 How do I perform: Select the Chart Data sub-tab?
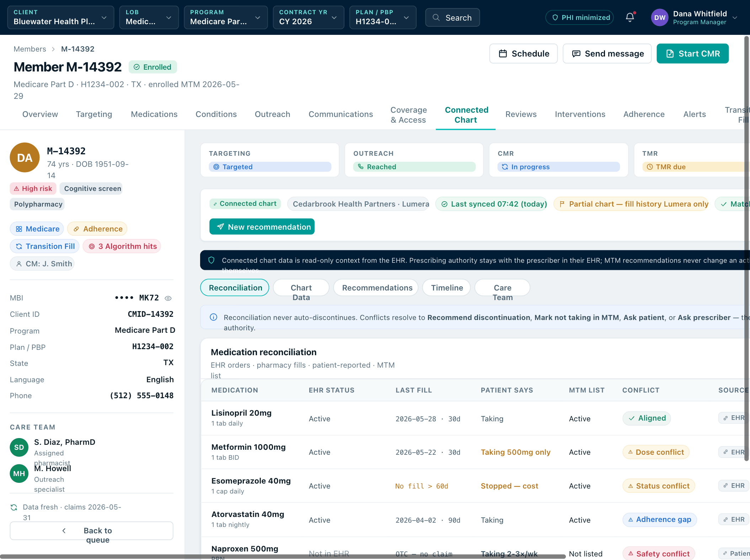click(301, 288)
